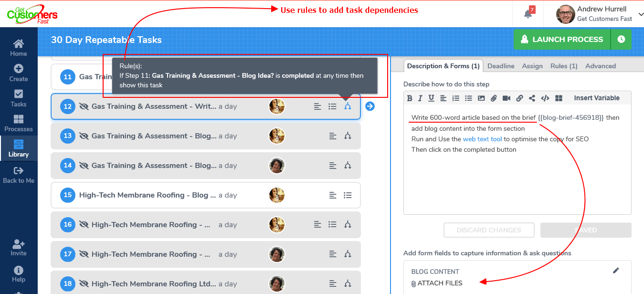The width and height of the screenshot is (644, 294).
Task: Toggle the hidden eye icon on step 14
Action: point(84,166)
